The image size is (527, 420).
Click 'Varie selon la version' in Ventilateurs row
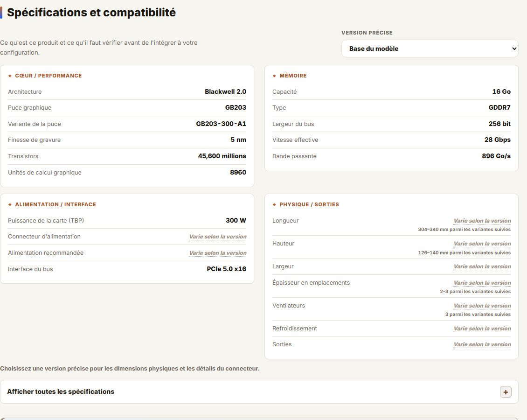tap(482, 306)
